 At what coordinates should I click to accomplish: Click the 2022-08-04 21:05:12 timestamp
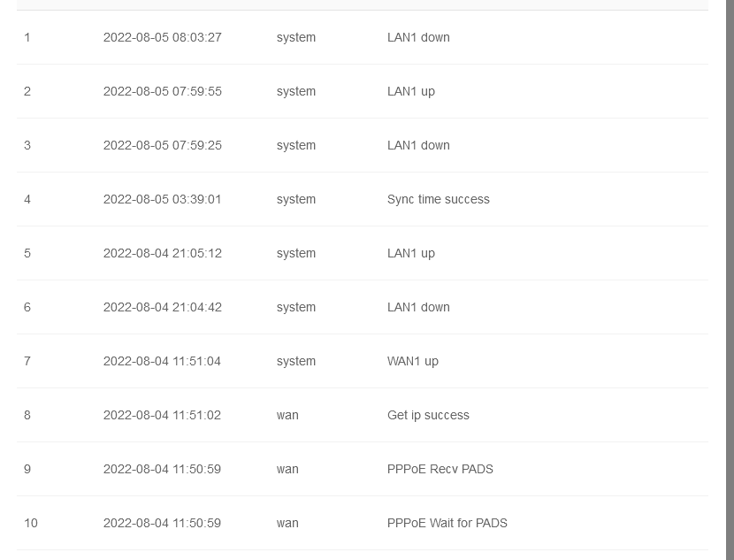point(162,253)
